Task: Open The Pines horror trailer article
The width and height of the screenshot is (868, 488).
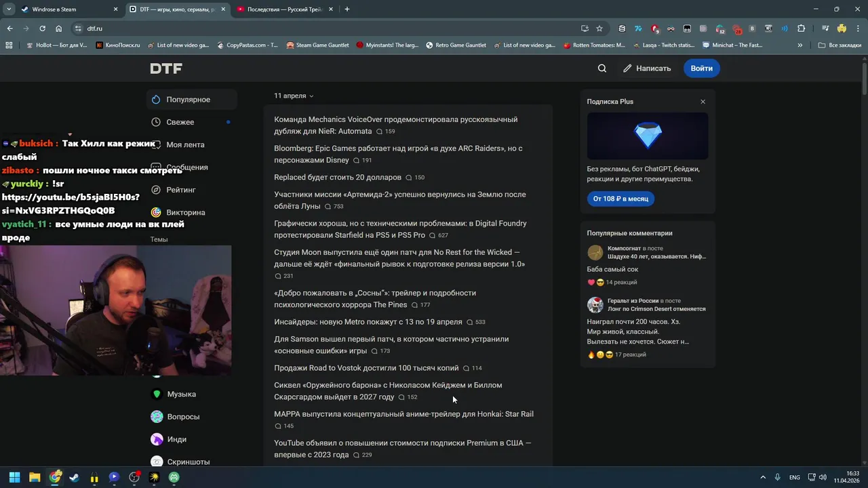Action: 375,299
